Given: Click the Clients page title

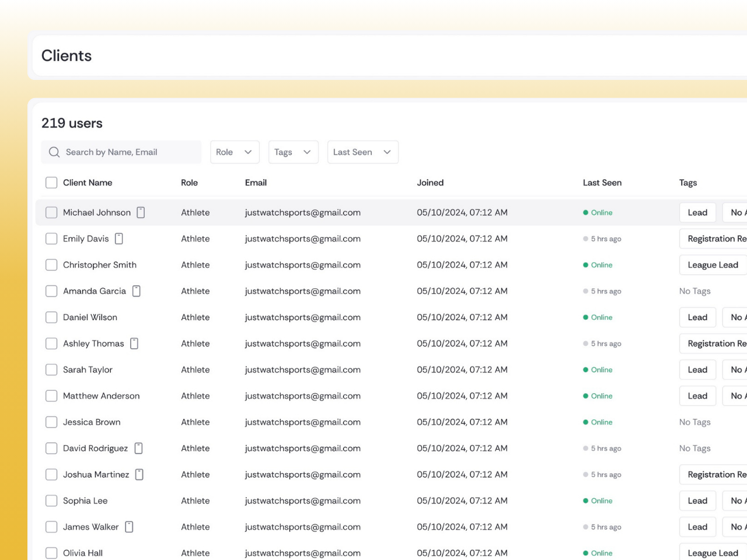Looking at the screenshot, I should click(x=67, y=55).
